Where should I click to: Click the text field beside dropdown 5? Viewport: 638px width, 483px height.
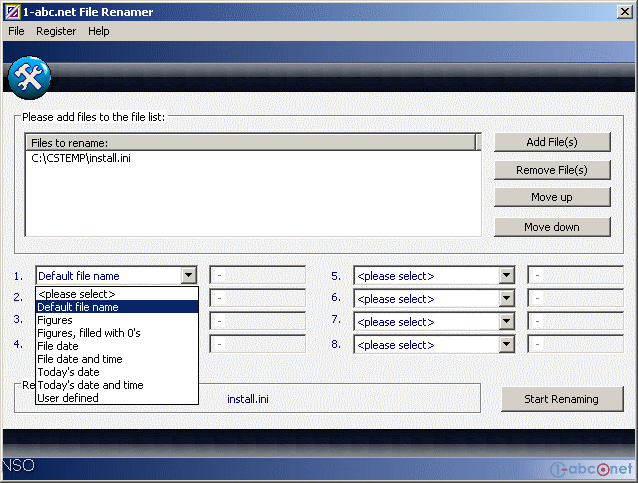pos(575,275)
